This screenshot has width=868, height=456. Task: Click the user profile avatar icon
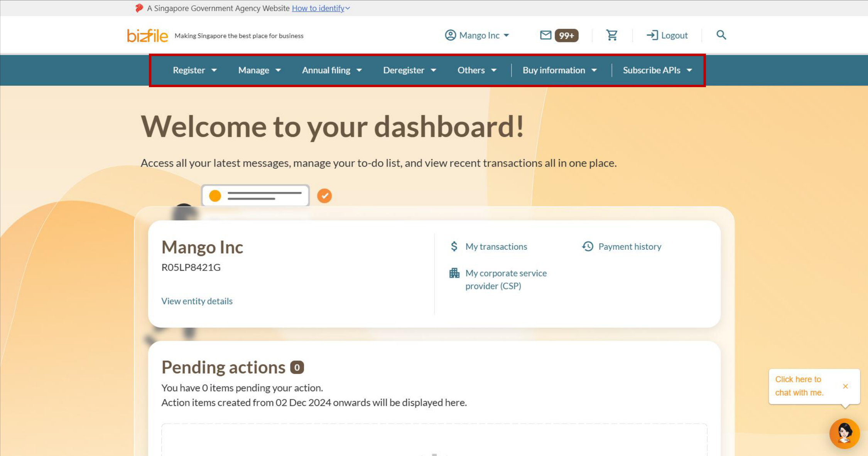point(450,35)
